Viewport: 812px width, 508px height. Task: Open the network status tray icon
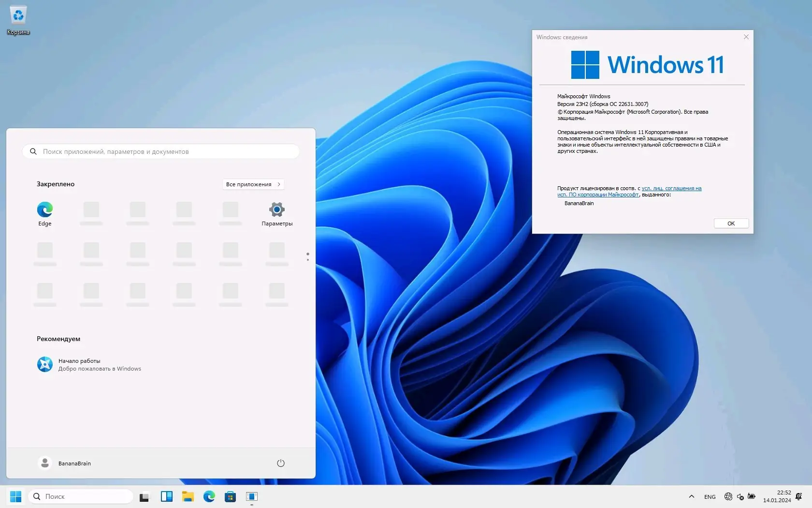(x=728, y=496)
